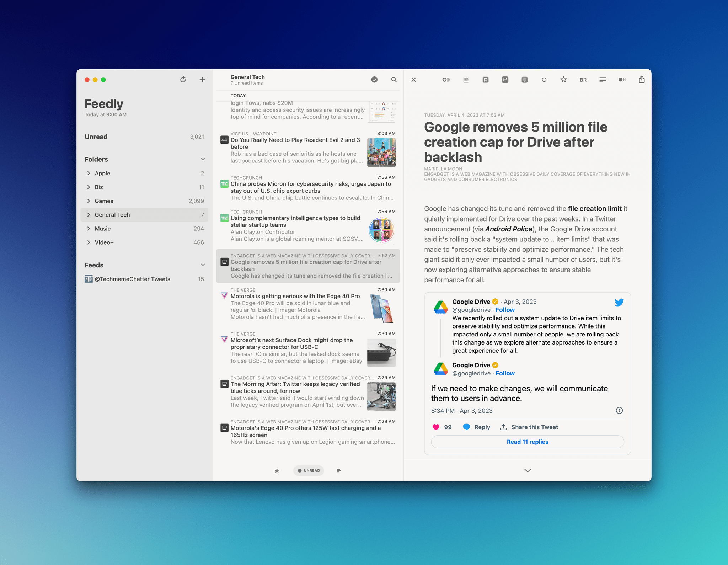Click Read 11 replies button

(528, 442)
